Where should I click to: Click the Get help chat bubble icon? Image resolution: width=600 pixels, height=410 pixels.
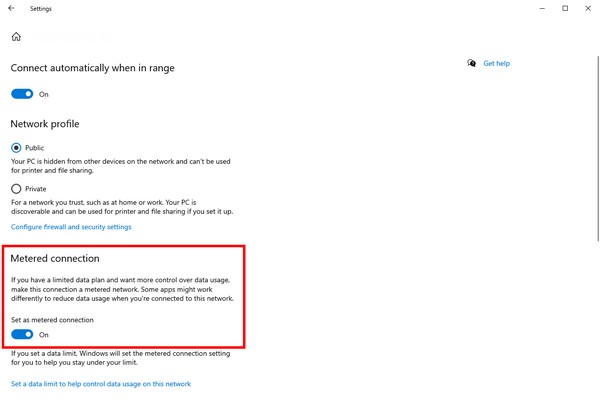471,63
